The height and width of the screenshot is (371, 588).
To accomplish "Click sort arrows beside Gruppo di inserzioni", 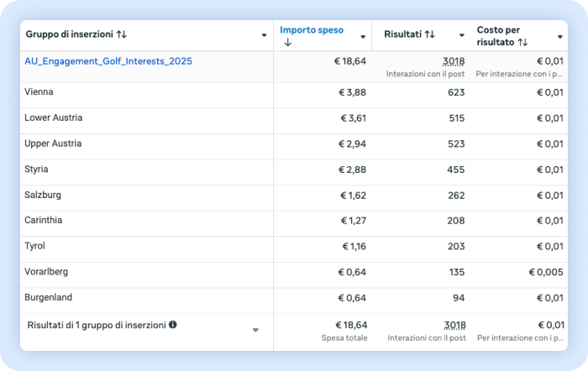I will click(x=122, y=34).
